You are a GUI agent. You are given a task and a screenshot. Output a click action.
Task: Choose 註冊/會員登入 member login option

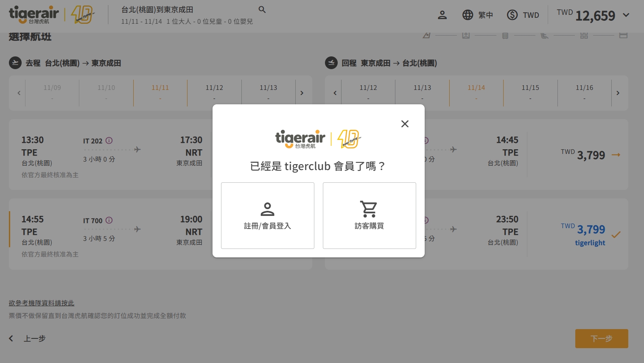coord(267,215)
